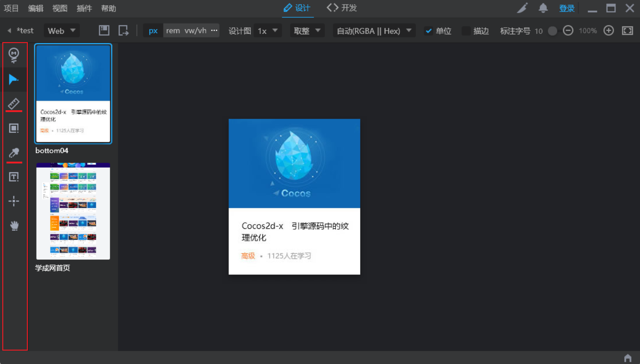Select the rem unit option
The width and height of the screenshot is (640, 364).
coord(173,31)
